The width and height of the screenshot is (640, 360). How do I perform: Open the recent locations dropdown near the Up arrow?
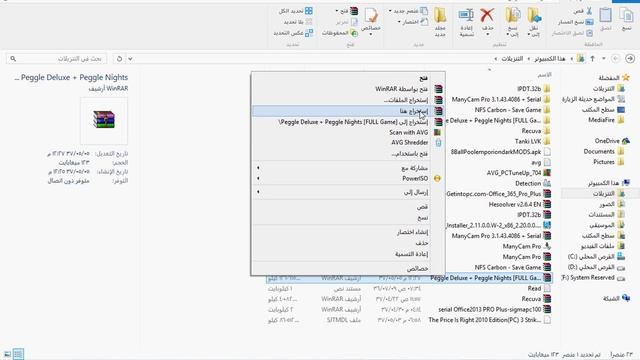click(x=604, y=59)
